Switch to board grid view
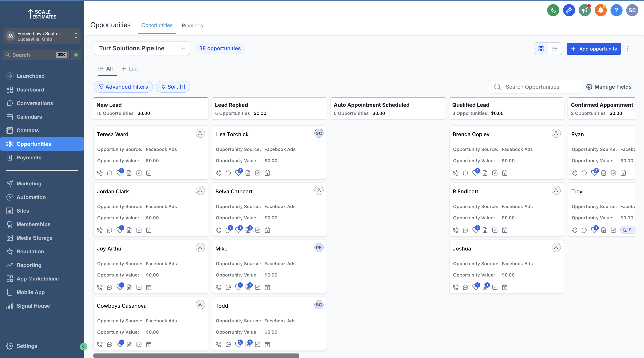Image resolution: width=644 pixels, height=358 pixels. pos(541,48)
